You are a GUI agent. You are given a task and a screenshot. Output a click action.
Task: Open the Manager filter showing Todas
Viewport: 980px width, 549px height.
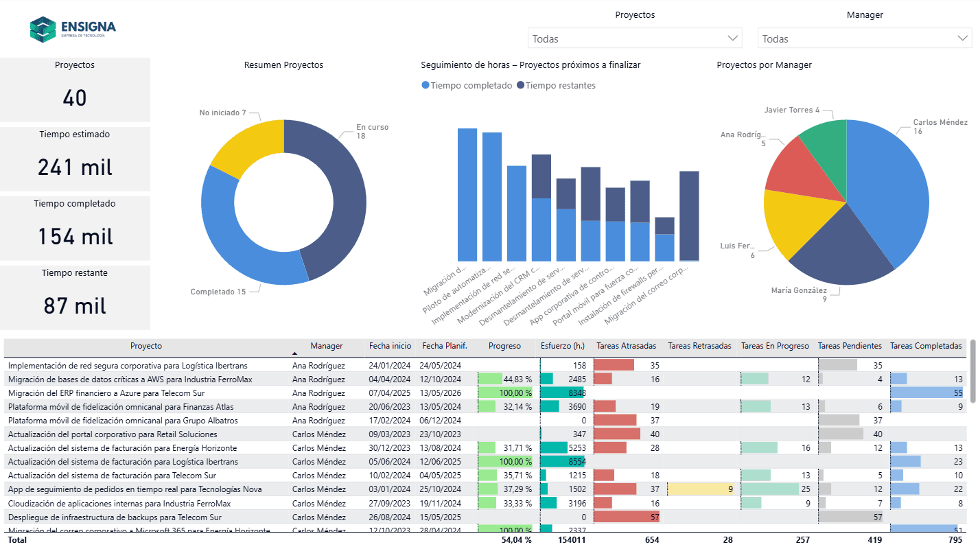pyautogui.click(x=864, y=38)
